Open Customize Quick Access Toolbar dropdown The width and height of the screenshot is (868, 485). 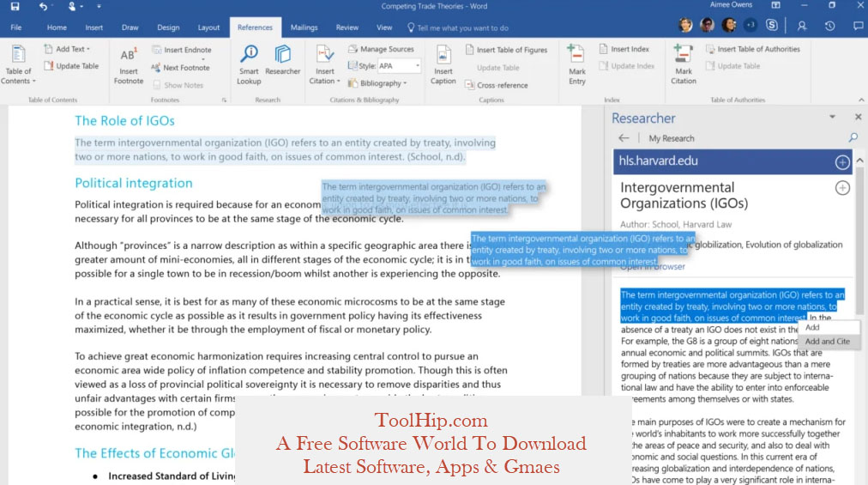coord(99,6)
